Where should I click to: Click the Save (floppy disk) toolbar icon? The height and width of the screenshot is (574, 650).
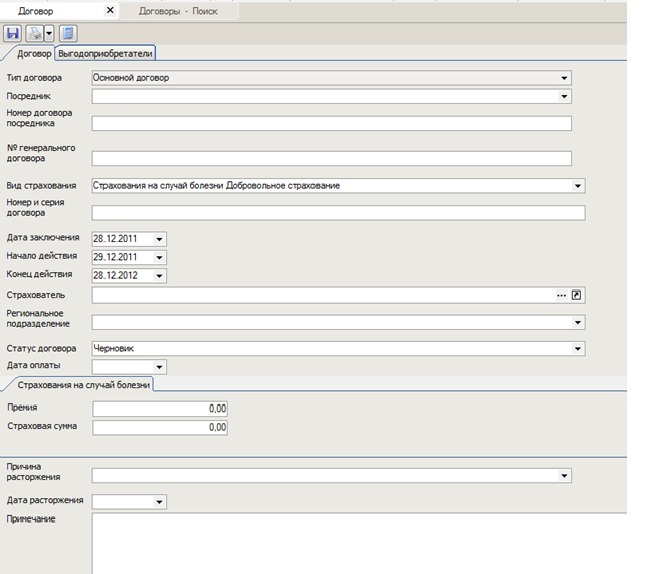click(x=14, y=33)
